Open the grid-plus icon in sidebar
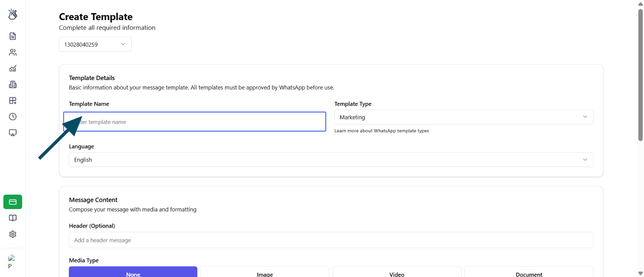 (13, 101)
